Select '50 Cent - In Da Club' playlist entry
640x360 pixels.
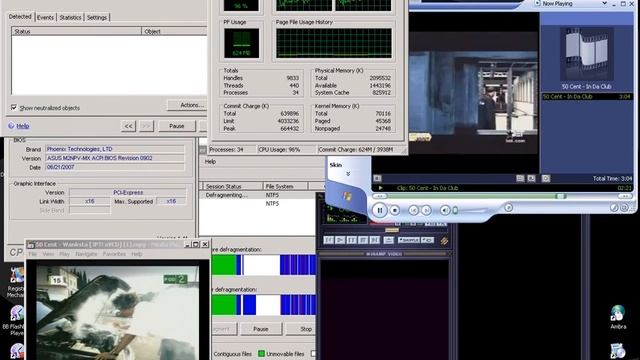tap(587, 97)
